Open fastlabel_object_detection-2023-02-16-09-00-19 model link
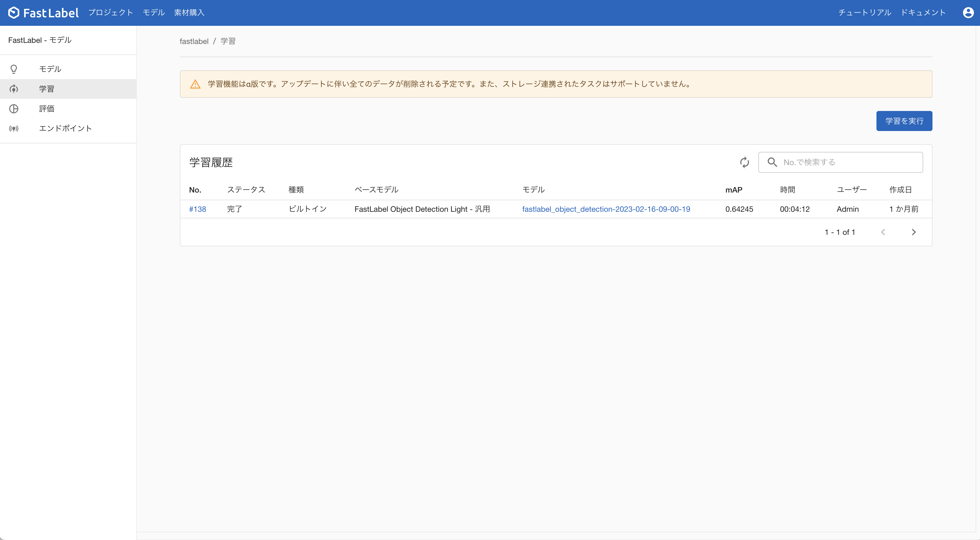Image resolution: width=980 pixels, height=540 pixels. click(x=606, y=209)
